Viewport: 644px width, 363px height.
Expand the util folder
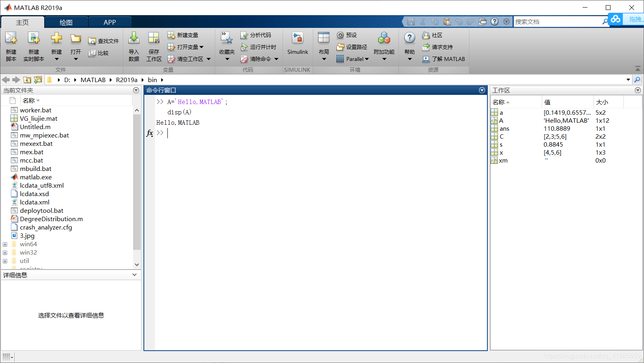click(x=5, y=261)
